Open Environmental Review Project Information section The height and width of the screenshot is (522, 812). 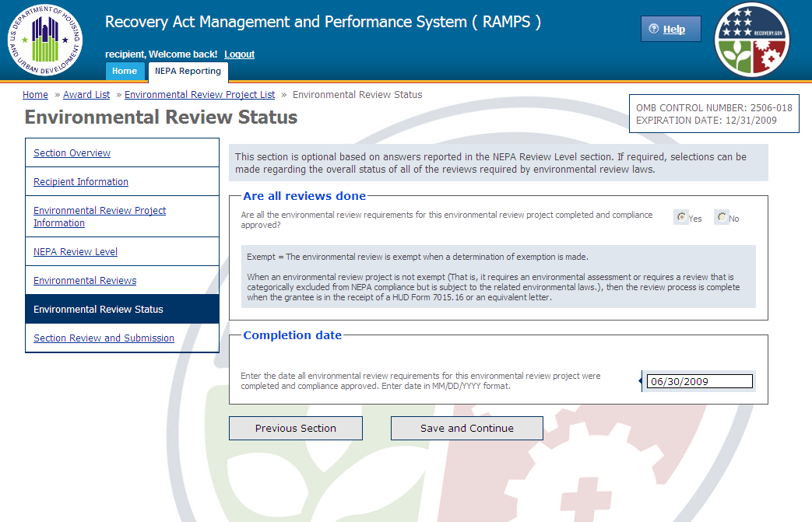[99, 216]
